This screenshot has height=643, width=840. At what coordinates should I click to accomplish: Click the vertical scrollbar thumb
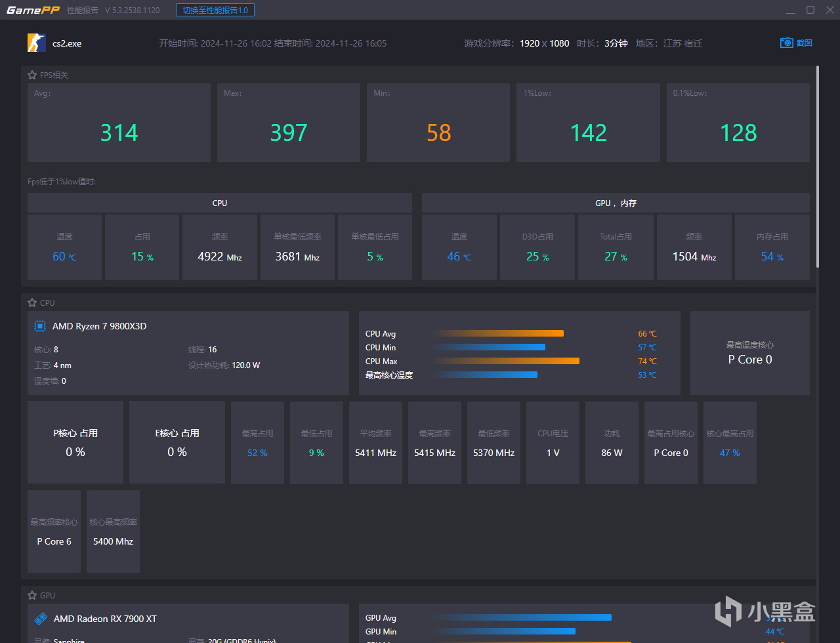(x=817, y=166)
